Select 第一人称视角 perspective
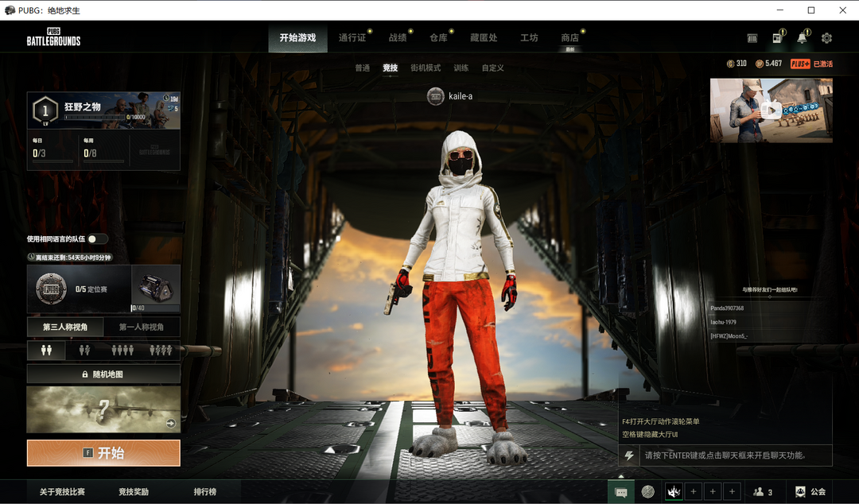The height and width of the screenshot is (504, 859). [x=142, y=327]
